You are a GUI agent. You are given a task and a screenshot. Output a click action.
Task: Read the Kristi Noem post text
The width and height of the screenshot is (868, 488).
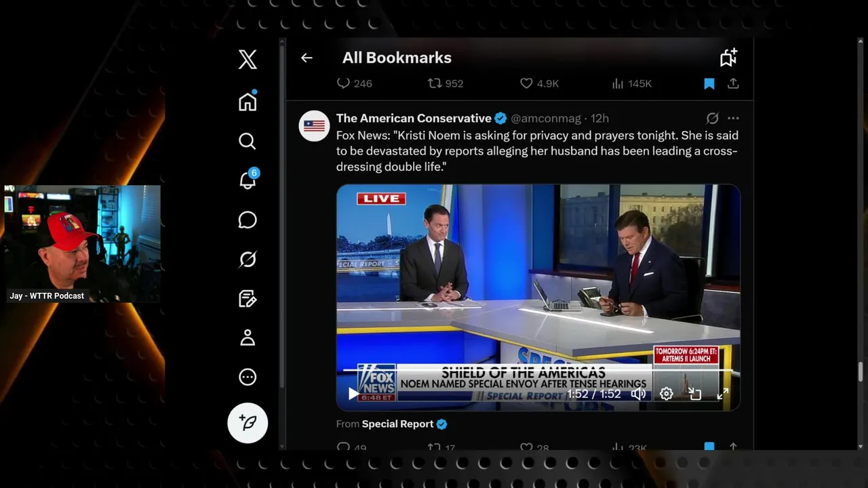(537, 151)
